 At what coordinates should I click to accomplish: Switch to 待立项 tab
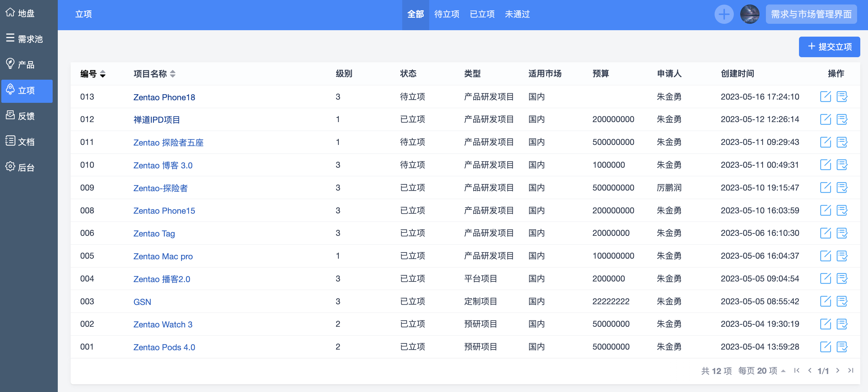(447, 14)
